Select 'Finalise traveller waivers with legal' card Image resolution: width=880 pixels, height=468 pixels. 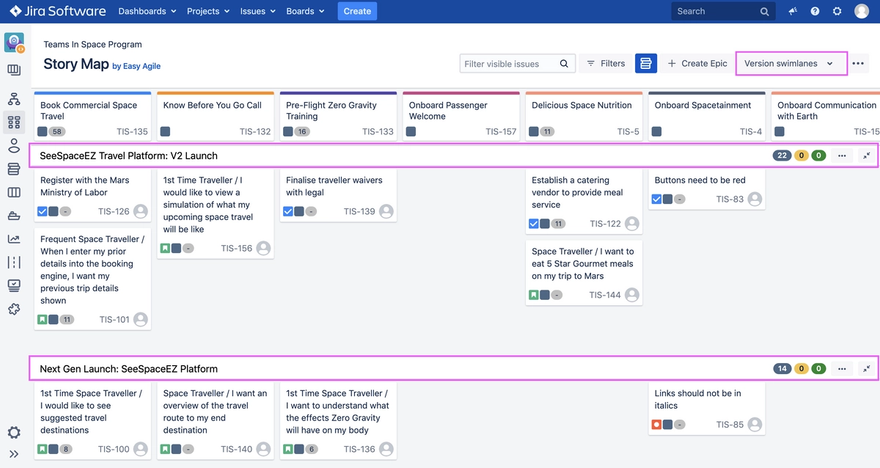[338, 196]
